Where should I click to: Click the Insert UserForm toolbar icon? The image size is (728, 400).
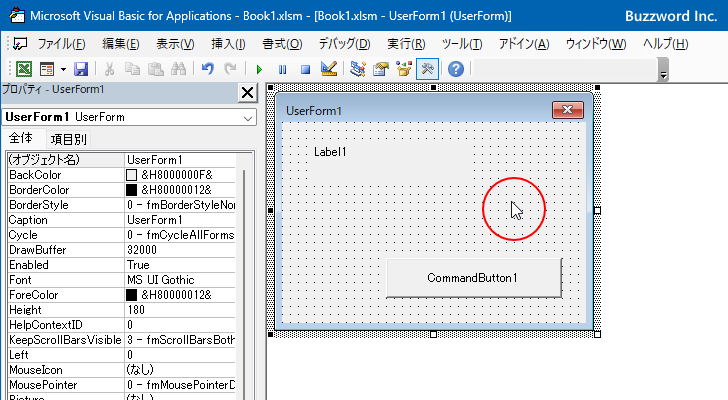(47, 69)
